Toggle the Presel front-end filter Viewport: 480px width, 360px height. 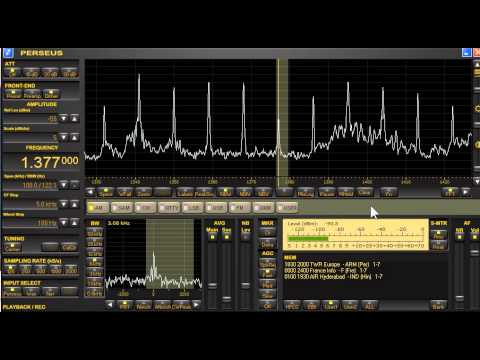[x=13, y=94]
